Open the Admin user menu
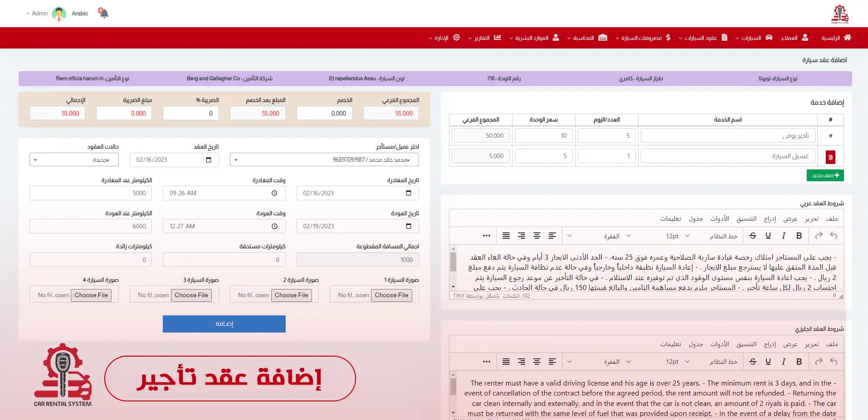Image resolution: width=868 pixels, height=420 pixels. 37,14
